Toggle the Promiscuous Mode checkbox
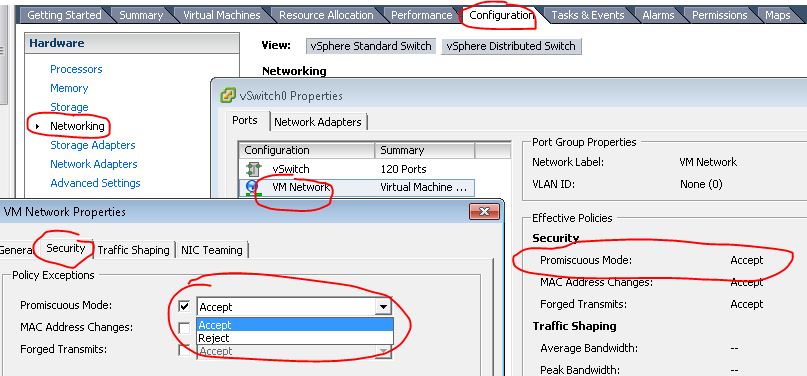This screenshot has height=376, width=807. click(184, 306)
